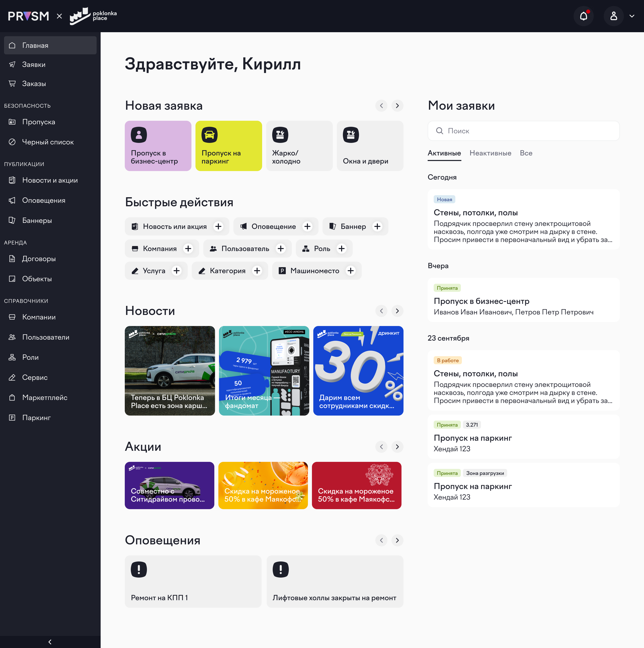This screenshot has height=648, width=644.
Task: Click plus icon next to Роль
Action: (341, 249)
